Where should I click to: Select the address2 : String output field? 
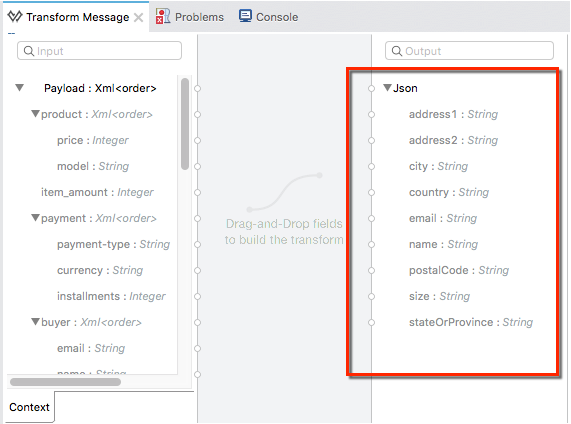tap(453, 140)
